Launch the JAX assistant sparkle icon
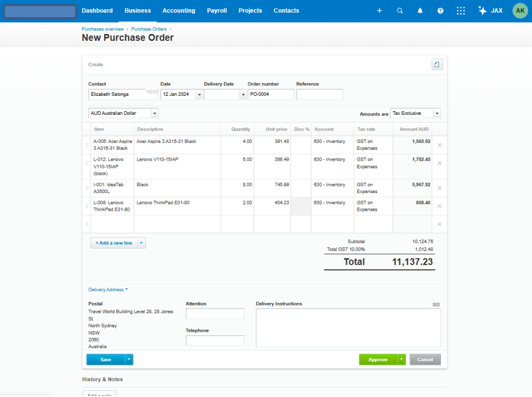Viewport: 532px width, 397px height. 482,10
